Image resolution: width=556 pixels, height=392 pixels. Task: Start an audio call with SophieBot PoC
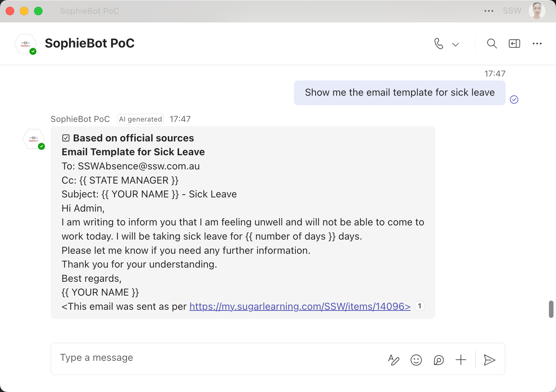439,44
